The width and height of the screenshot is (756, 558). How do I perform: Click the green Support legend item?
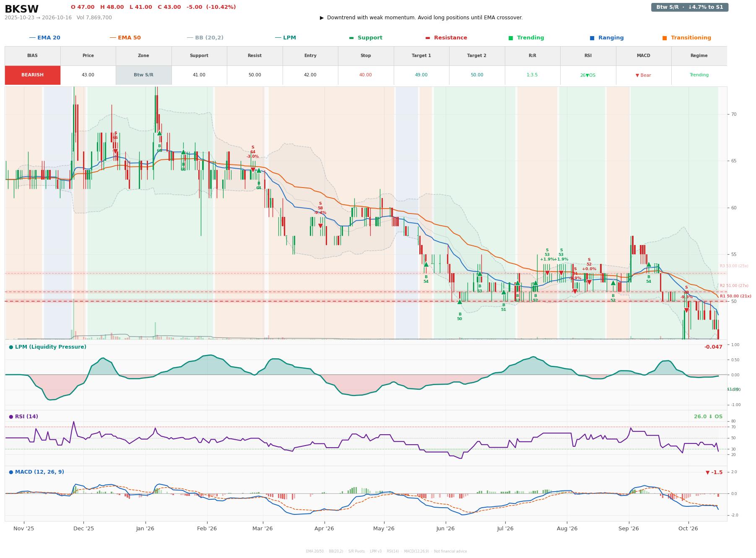366,38
